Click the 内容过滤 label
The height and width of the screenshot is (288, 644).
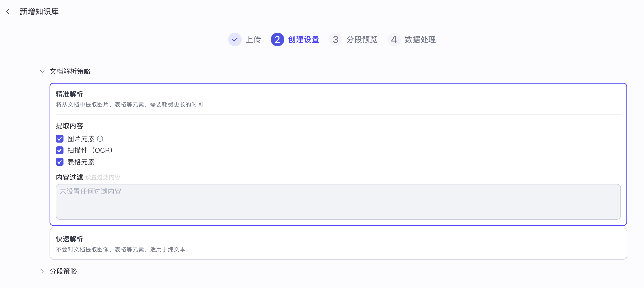pos(69,177)
